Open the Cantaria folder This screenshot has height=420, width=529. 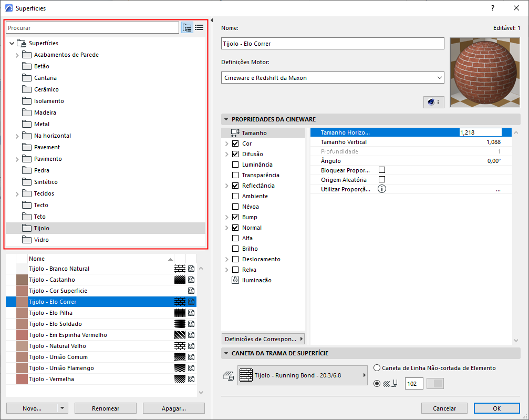(39, 78)
